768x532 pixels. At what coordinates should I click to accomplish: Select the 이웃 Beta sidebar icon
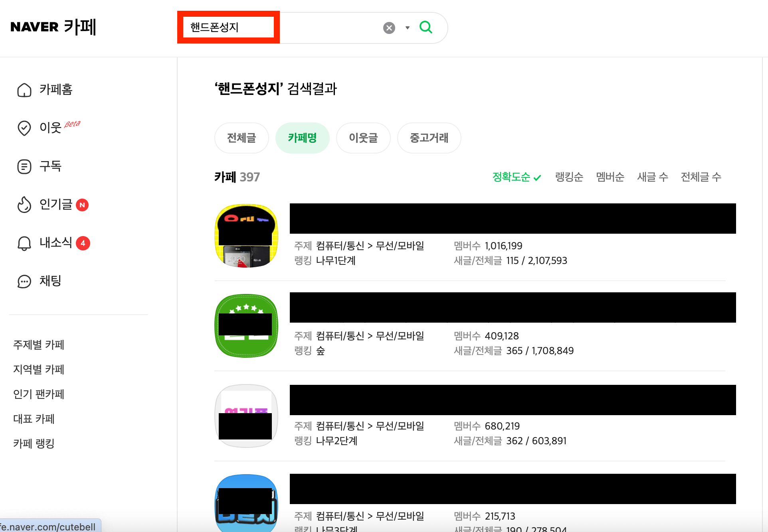24,128
